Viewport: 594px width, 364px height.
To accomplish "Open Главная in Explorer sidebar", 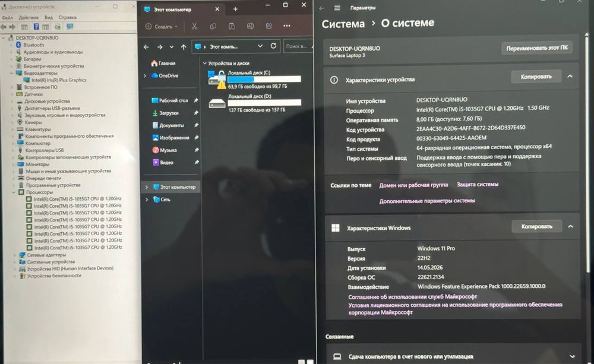I will point(163,64).
